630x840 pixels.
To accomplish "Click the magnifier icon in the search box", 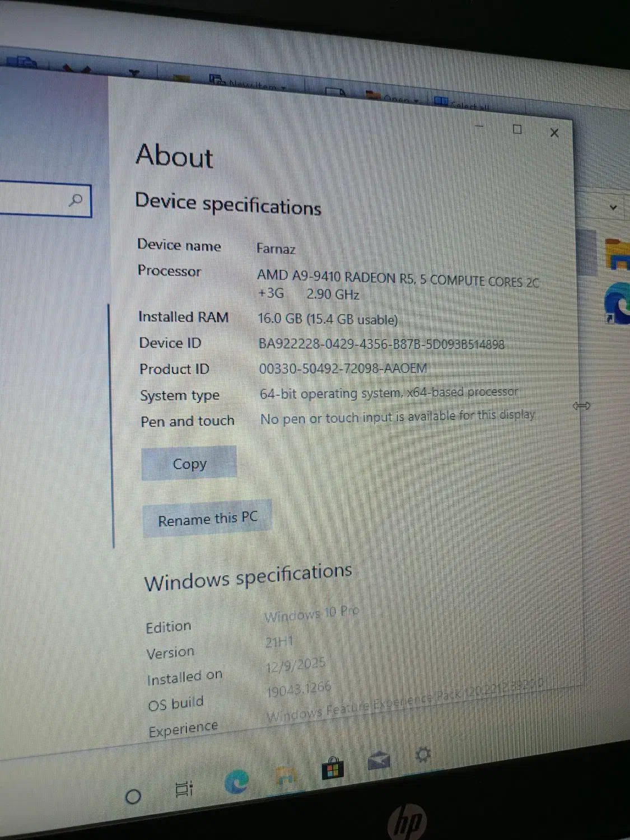I will click(76, 200).
